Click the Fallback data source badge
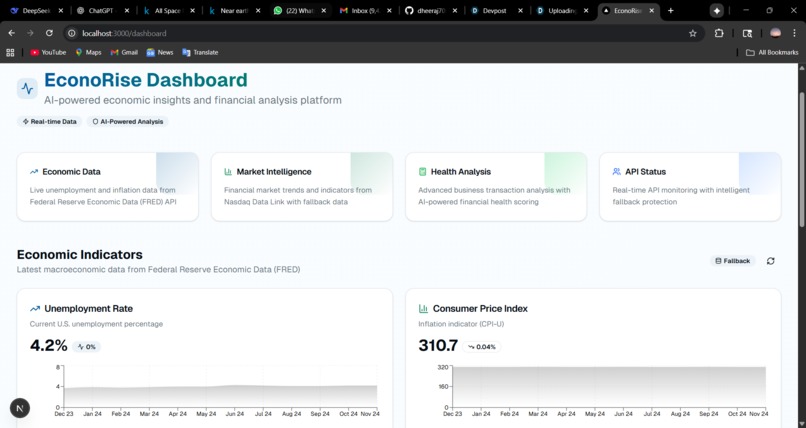806x428 pixels. click(x=732, y=261)
